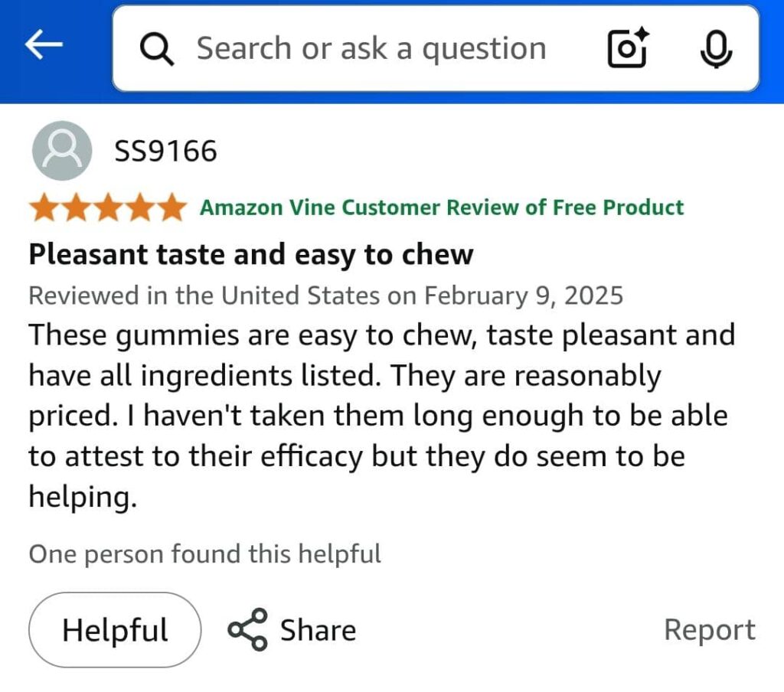
Task: Focus the "Search or ask a question" field
Action: (371, 49)
